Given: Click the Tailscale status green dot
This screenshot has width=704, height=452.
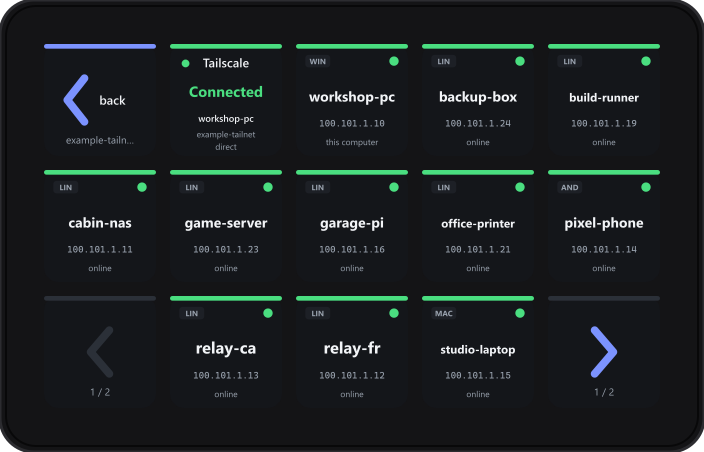Looking at the screenshot, I should (185, 63).
